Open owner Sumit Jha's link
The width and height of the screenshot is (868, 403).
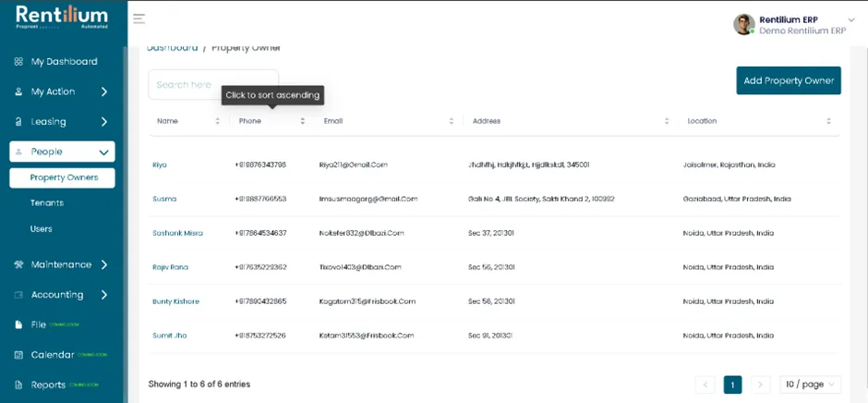169,336
